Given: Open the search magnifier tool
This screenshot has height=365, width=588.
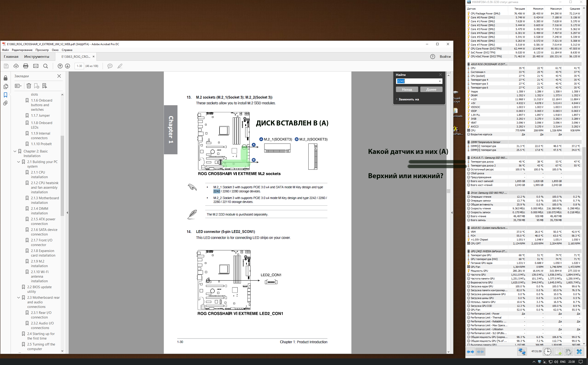Looking at the screenshot, I should click(45, 66).
